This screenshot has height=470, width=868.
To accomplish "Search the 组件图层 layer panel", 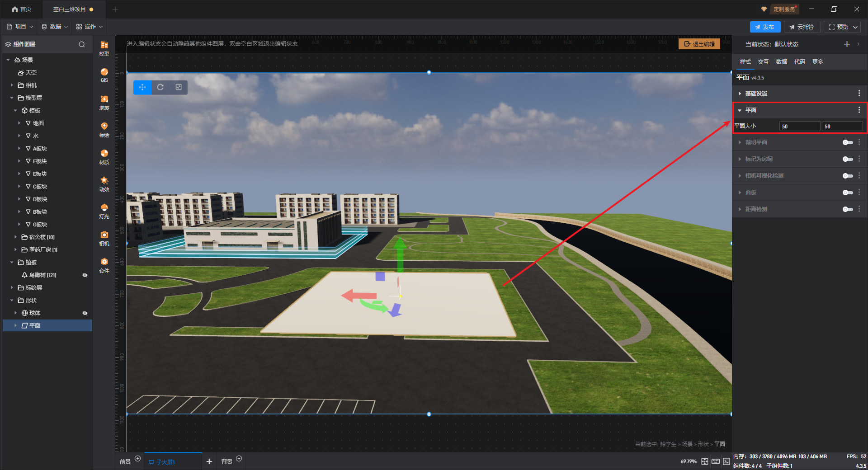I will [82, 44].
